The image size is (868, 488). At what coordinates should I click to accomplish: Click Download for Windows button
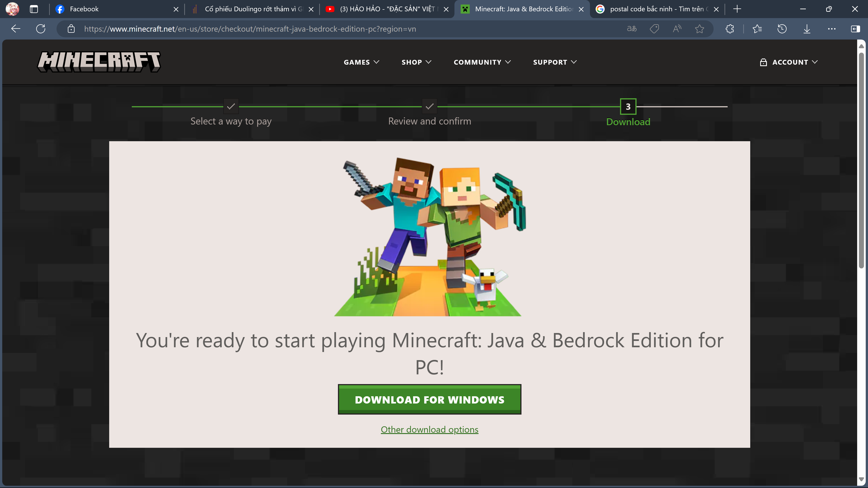[x=429, y=399]
